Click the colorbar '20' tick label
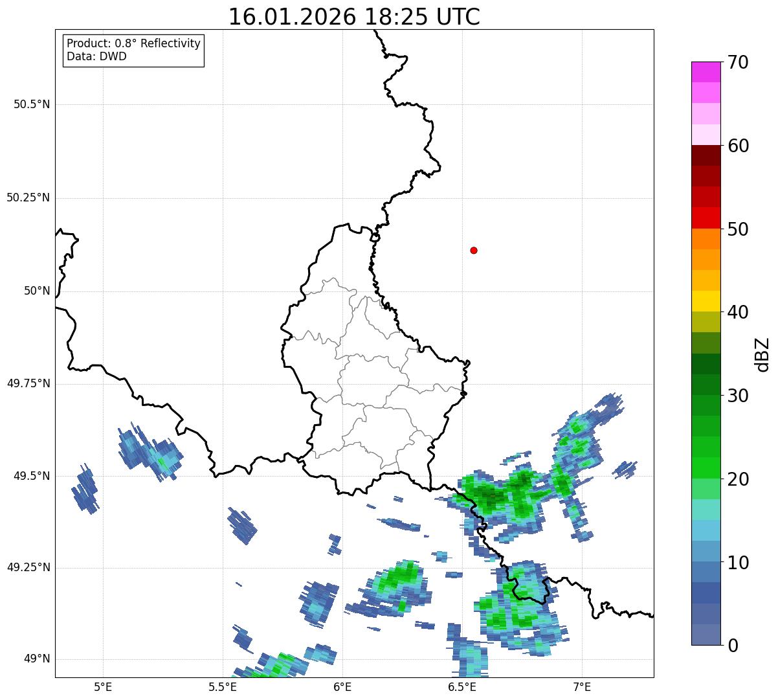This screenshot has width=778, height=700. click(738, 479)
